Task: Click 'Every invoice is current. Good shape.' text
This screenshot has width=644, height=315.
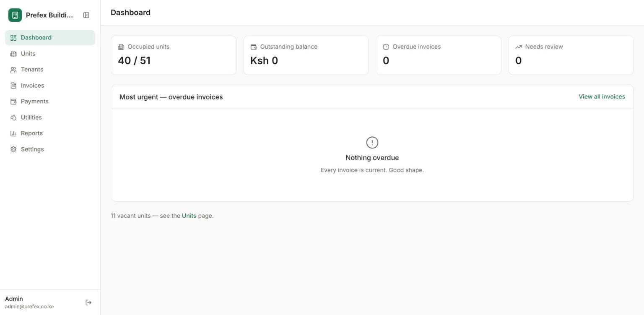Action: pos(372,170)
